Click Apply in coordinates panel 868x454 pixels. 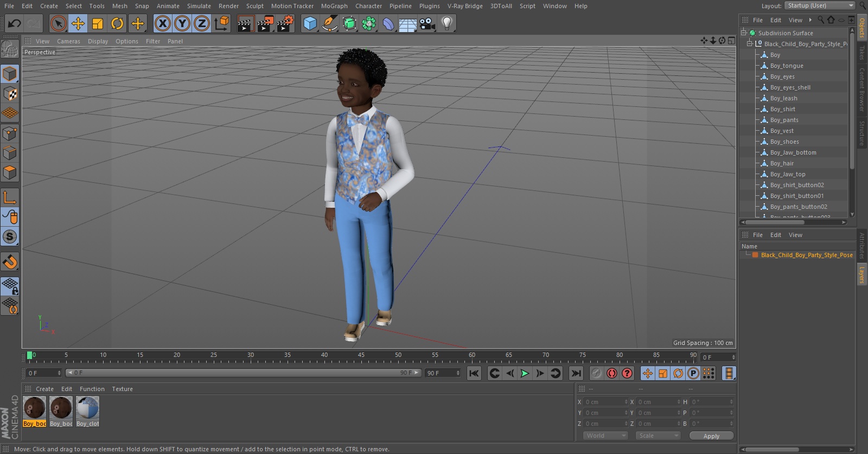[x=711, y=436]
